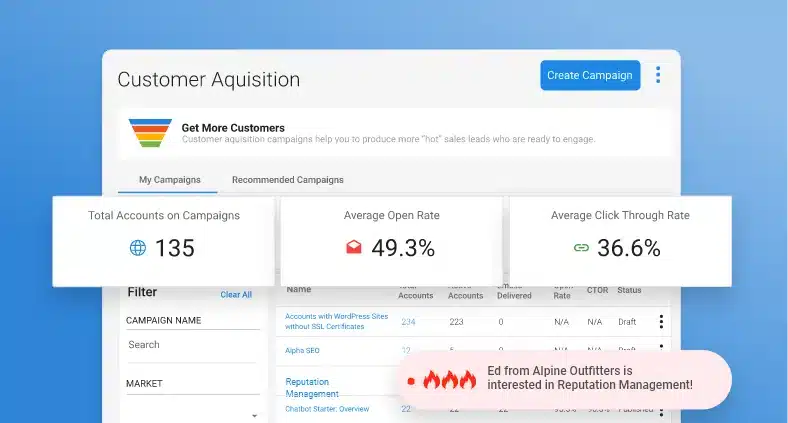This screenshot has width=788, height=423.
Task: Select the Total Accounts on Campaigns card
Action: pos(164,240)
